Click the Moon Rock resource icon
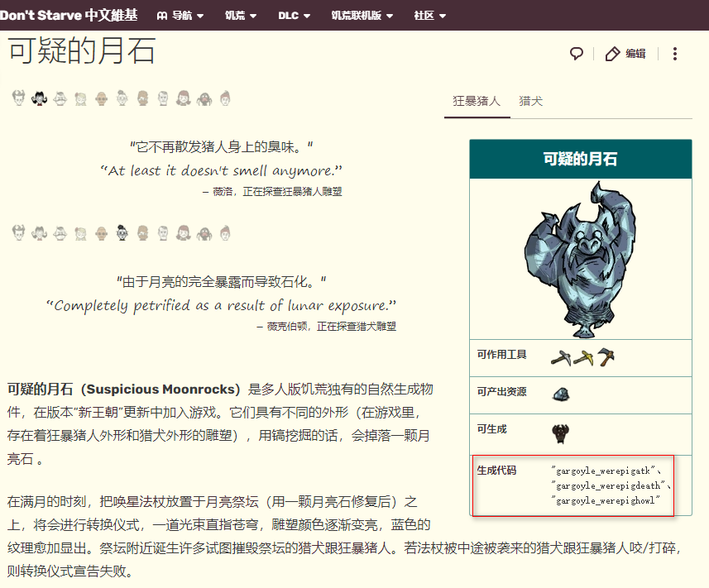 [561, 394]
